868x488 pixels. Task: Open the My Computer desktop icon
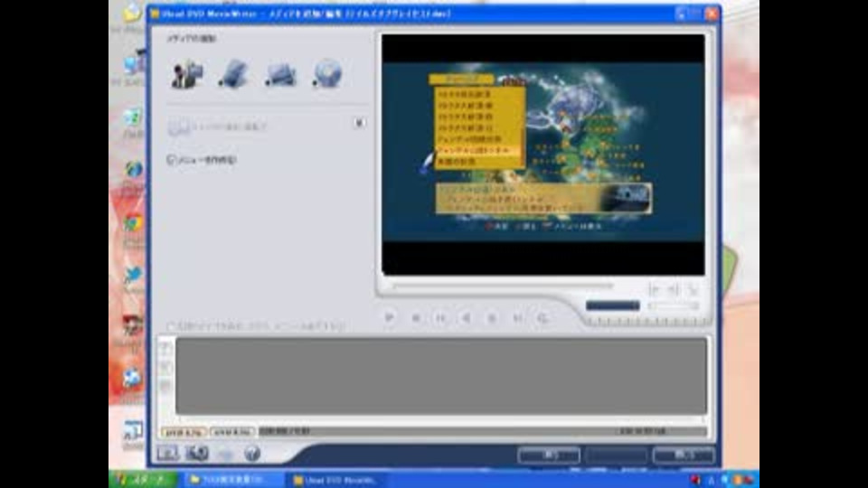pos(133,64)
